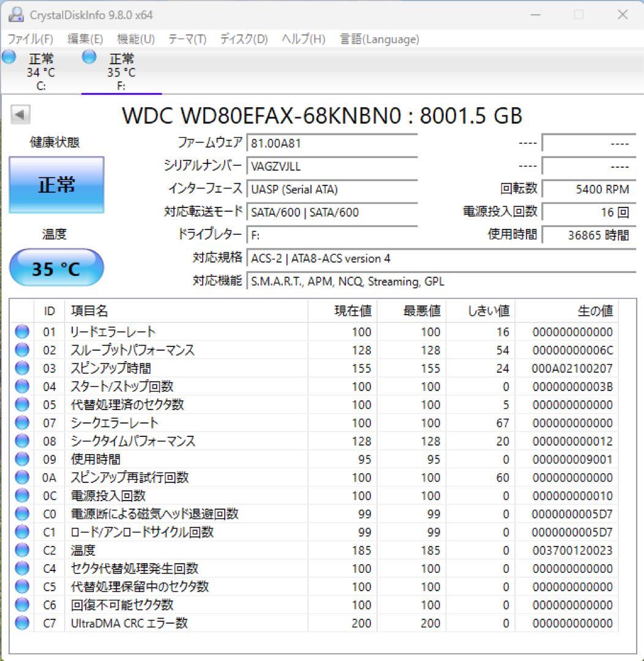Click raw value 00000000006C
Viewport: 644px width, 661px height.
[x=572, y=350]
